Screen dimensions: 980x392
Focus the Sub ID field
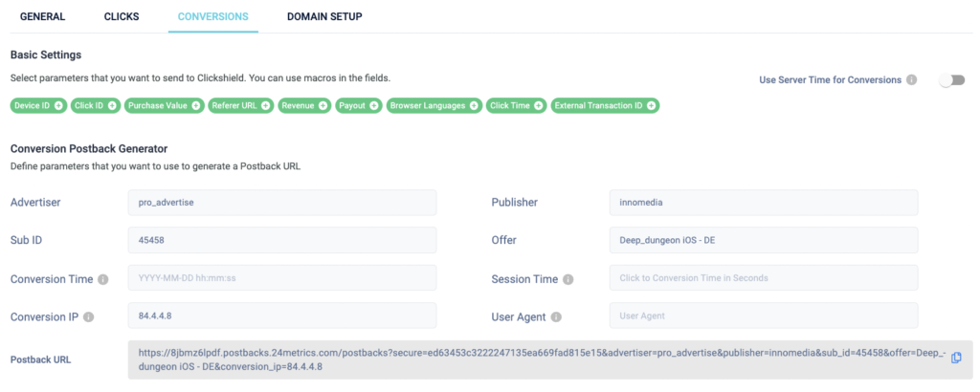(282, 240)
